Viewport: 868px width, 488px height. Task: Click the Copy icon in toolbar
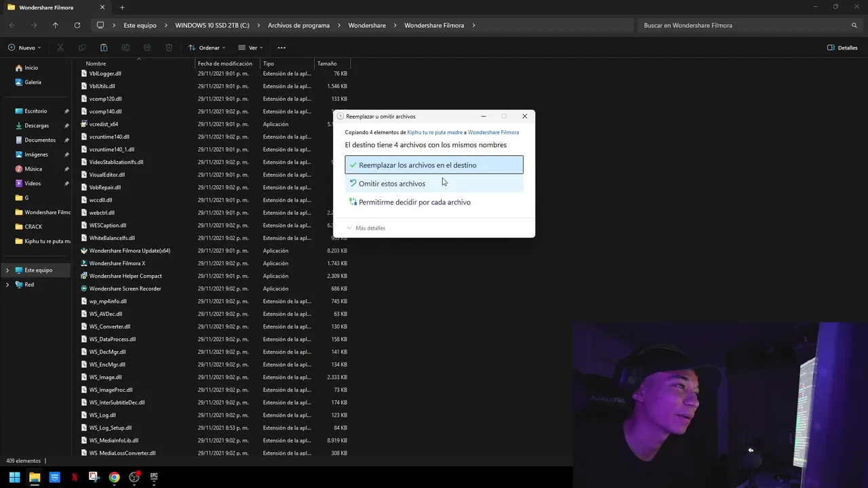[x=82, y=47]
